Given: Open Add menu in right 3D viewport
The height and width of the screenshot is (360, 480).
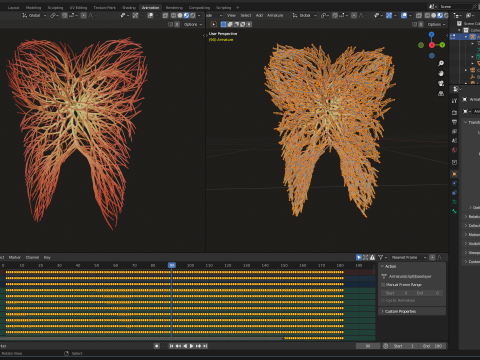Looking at the screenshot, I should 259,15.
